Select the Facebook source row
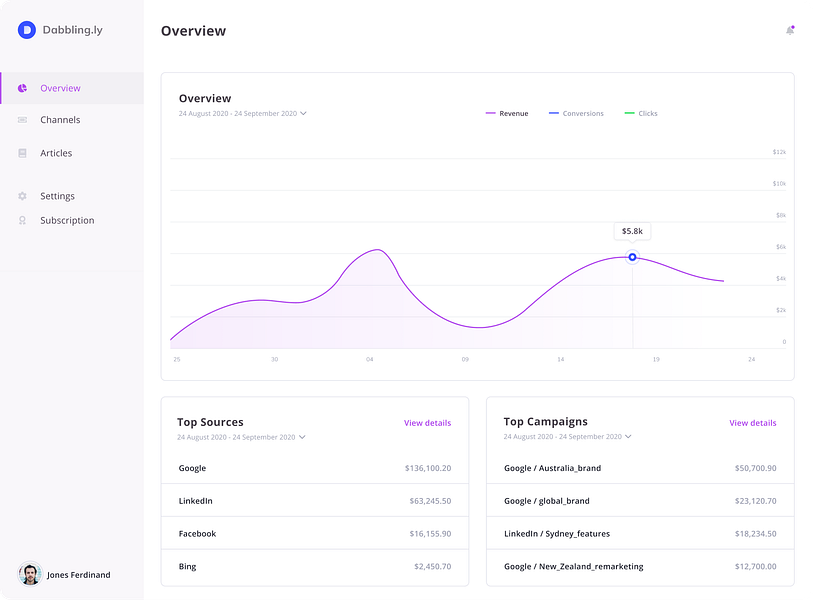The height and width of the screenshot is (600, 813). [315, 533]
